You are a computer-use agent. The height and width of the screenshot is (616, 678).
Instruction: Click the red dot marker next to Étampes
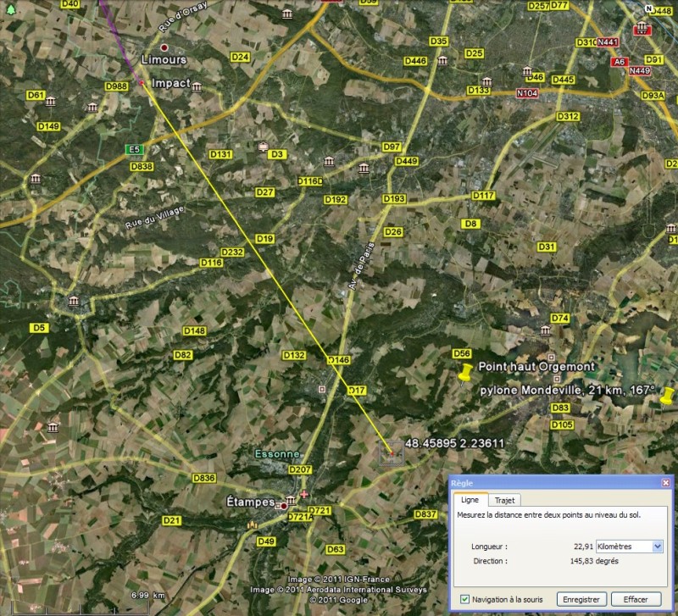pos(284,506)
